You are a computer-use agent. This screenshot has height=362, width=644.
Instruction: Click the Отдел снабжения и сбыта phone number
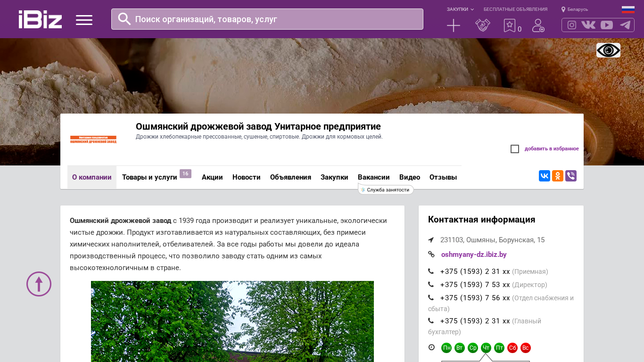475,298
